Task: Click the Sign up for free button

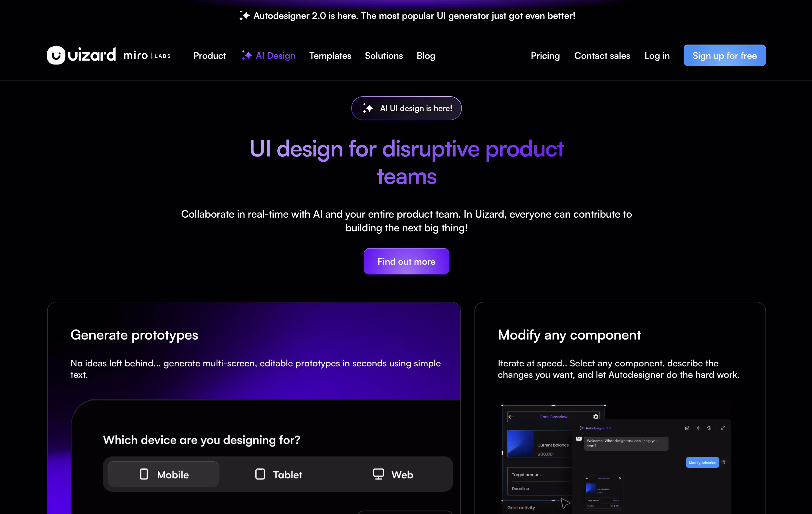Action: (724, 56)
